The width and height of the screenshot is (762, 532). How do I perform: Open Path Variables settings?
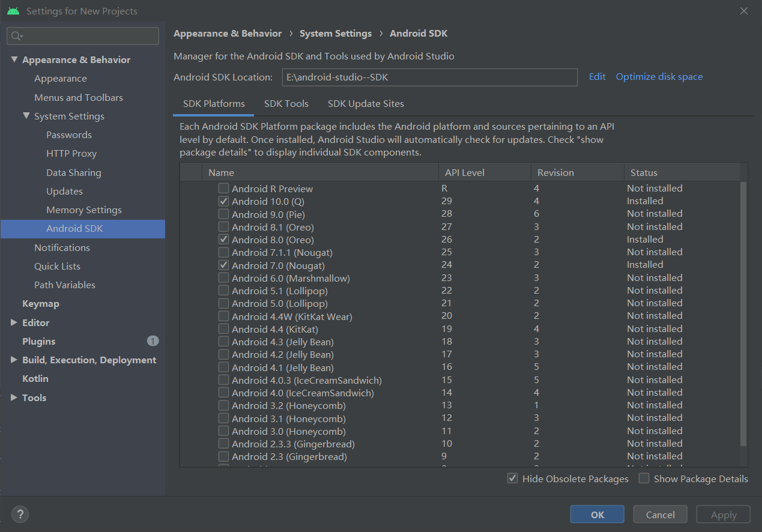(65, 285)
